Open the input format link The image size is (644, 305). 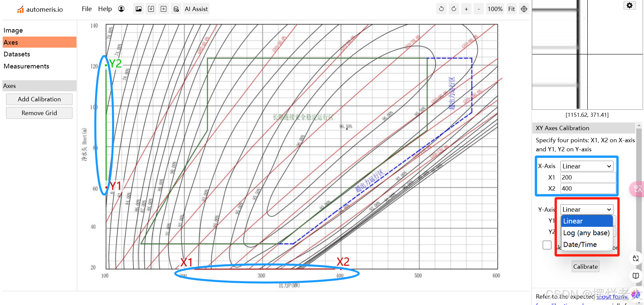[x=612, y=296]
